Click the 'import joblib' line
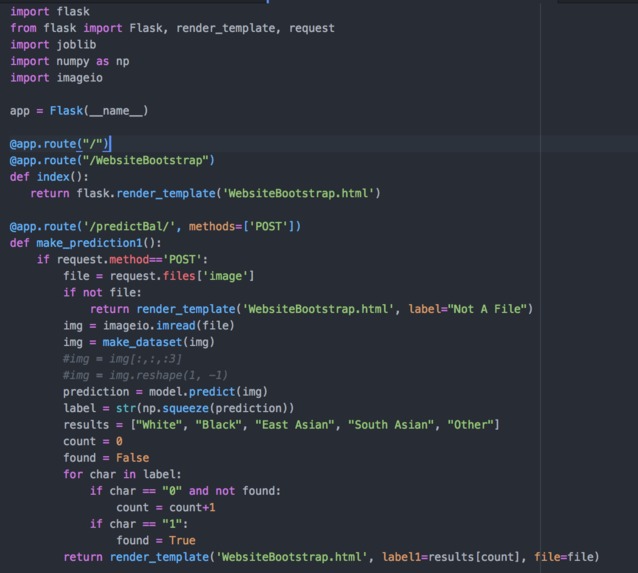The width and height of the screenshot is (638, 573). click(53, 44)
